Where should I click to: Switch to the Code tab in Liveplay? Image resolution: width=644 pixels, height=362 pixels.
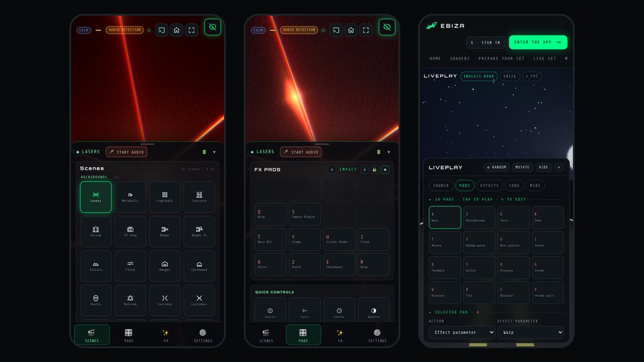(x=515, y=186)
